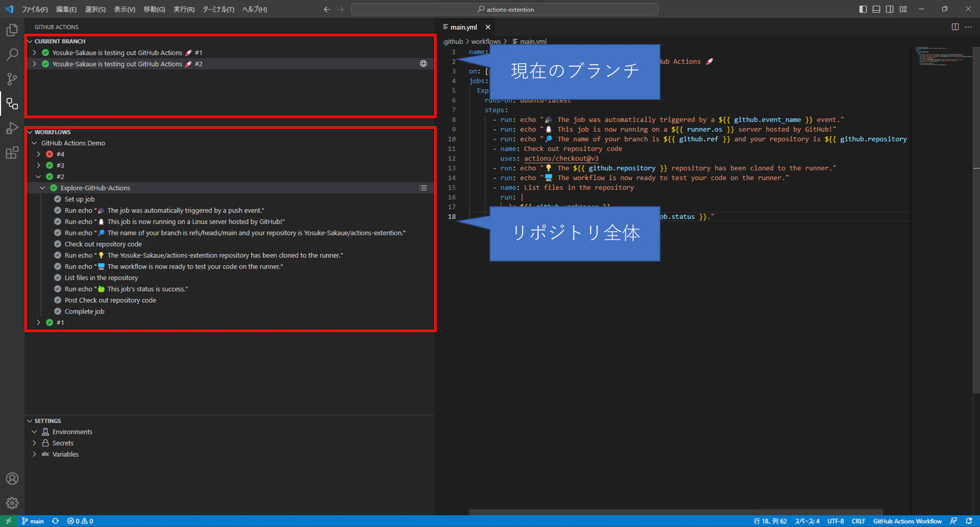Viewport: 980px width, 527px height.
Task: Change indentation via スペース: 4
Action: coord(807,521)
